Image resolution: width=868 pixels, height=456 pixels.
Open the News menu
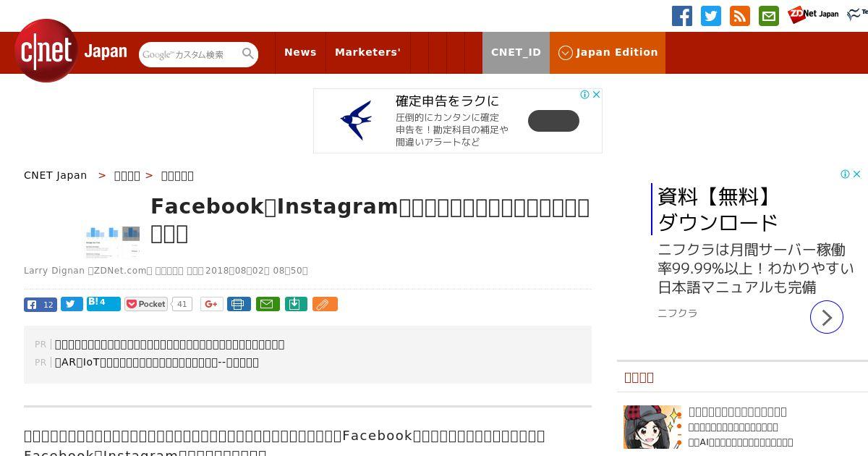(300, 52)
